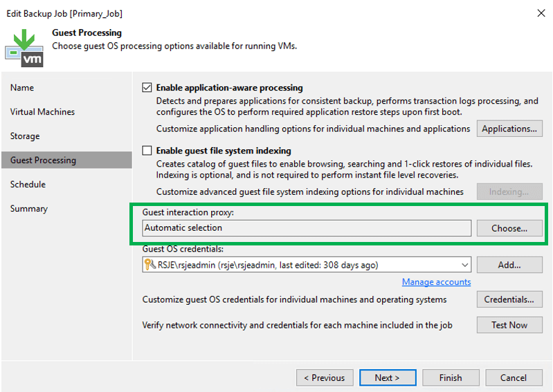Open the Virtual Machines step
The image size is (553, 392).
(x=42, y=112)
